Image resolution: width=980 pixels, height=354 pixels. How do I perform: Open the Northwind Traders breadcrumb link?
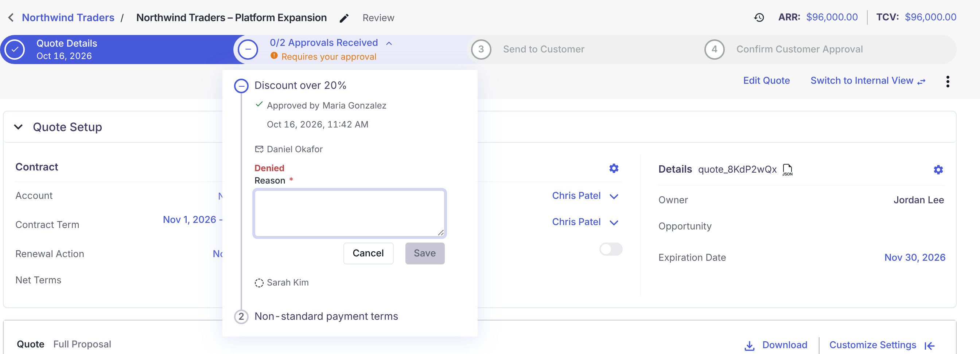point(68,17)
